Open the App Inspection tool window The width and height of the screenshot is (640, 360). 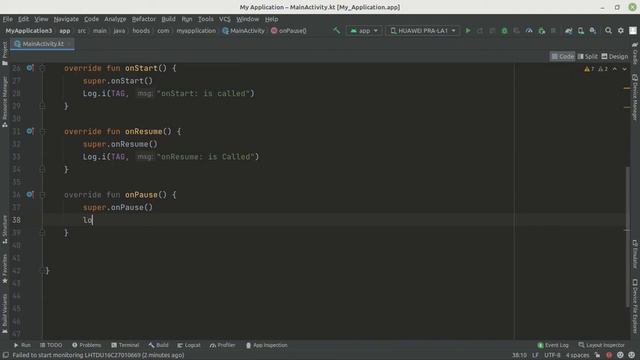point(267,345)
